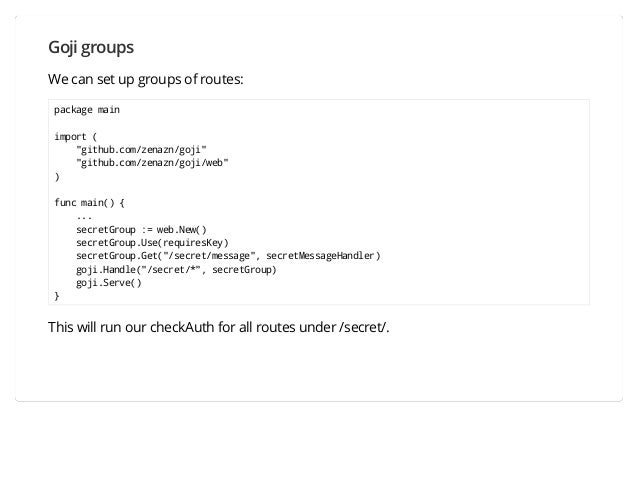Click the 'secretGroup.Use(requiresKey)' line

pyautogui.click(x=152, y=243)
